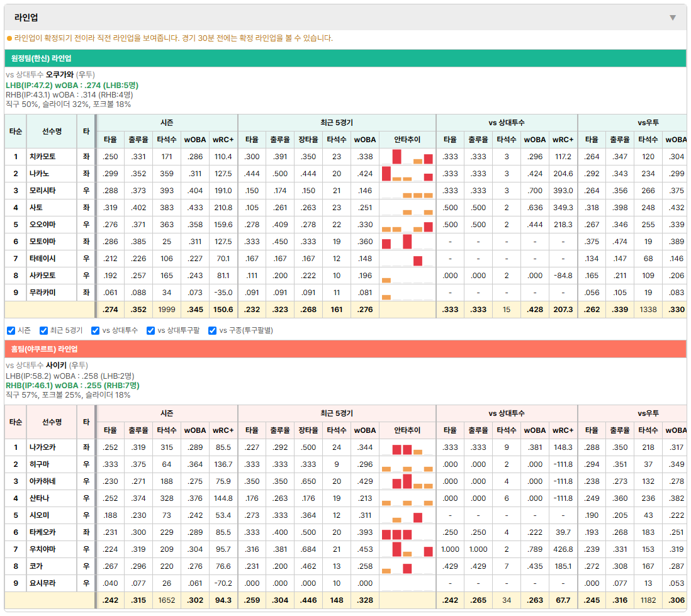Select player 모리시타 in lineup
Viewport: 691px width, 616px height.
coord(43,191)
